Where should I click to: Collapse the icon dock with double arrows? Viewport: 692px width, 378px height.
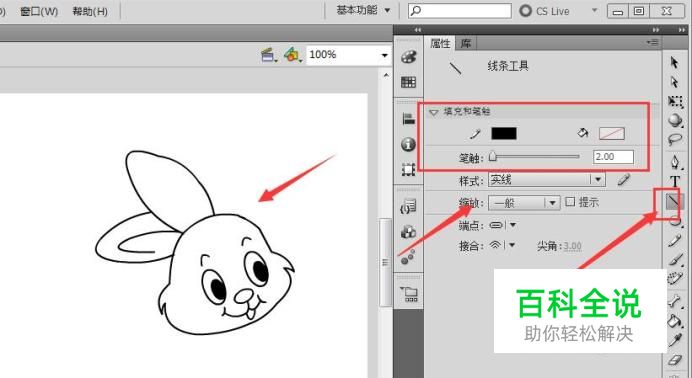[417, 30]
